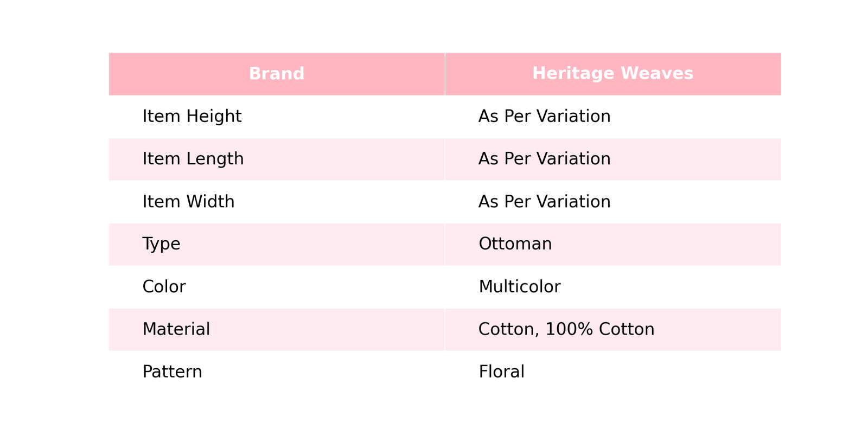868x442 pixels.
Task: Select Item Length's As Per Variation value
Action: (x=545, y=159)
